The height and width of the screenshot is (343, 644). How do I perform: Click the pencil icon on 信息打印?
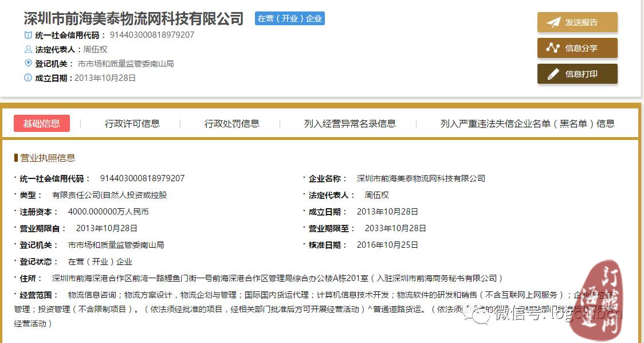pyautogui.click(x=553, y=74)
